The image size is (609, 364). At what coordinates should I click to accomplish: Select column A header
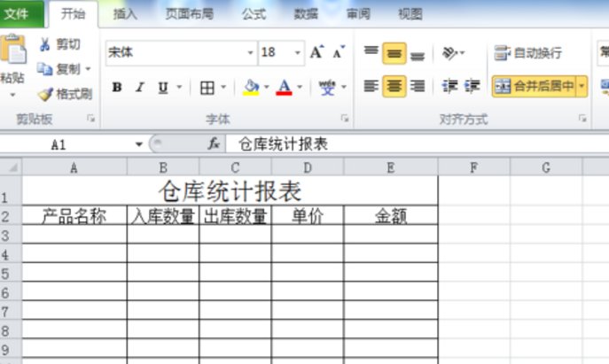click(74, 167)
